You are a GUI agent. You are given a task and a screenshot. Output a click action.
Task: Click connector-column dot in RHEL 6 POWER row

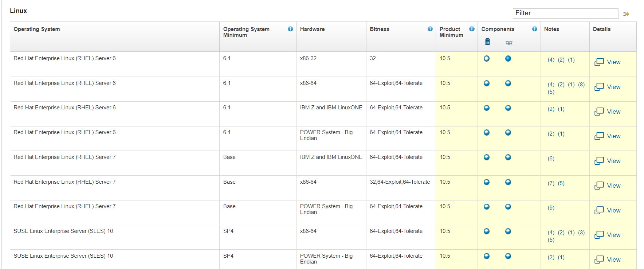tap(508, 132)
